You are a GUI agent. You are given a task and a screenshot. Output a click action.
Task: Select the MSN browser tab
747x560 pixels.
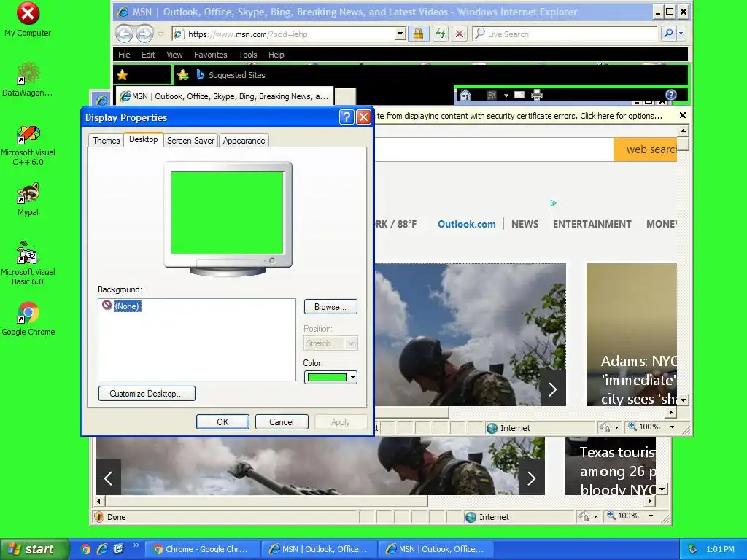tap(225, 96)
